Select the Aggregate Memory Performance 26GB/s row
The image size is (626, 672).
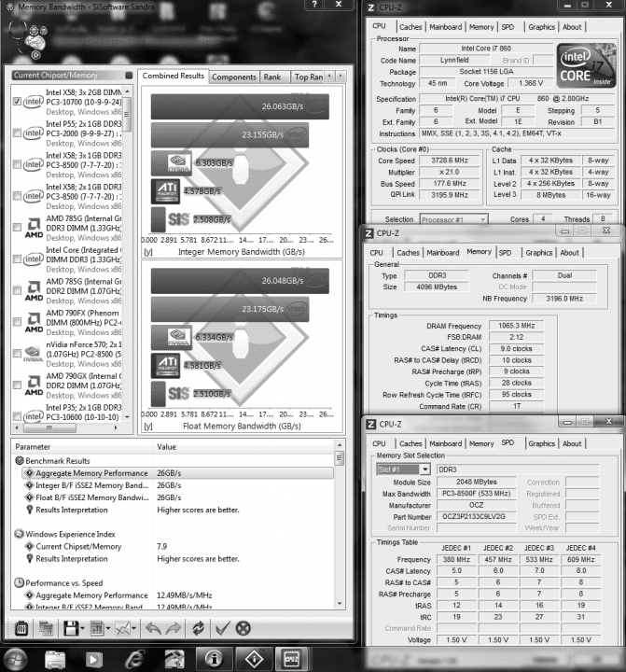point(178,473)
